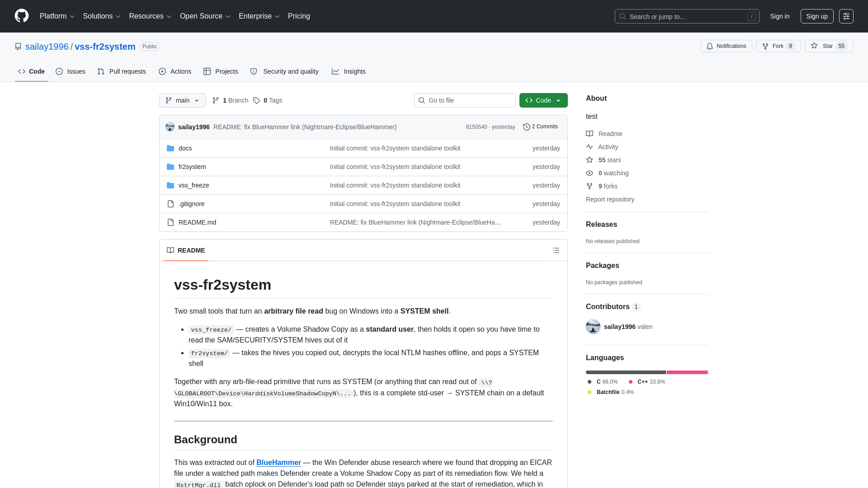
Task: Open the fr2system folder name
Action: coord(192,167)
